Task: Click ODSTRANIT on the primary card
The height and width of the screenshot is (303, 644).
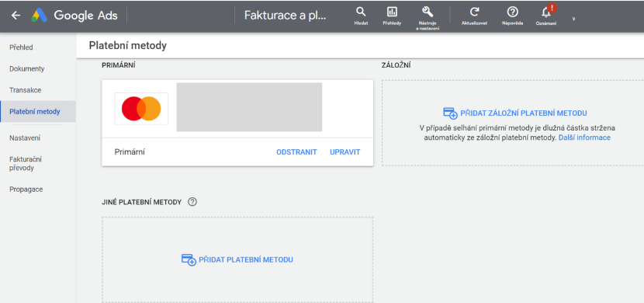Action: 296,152
